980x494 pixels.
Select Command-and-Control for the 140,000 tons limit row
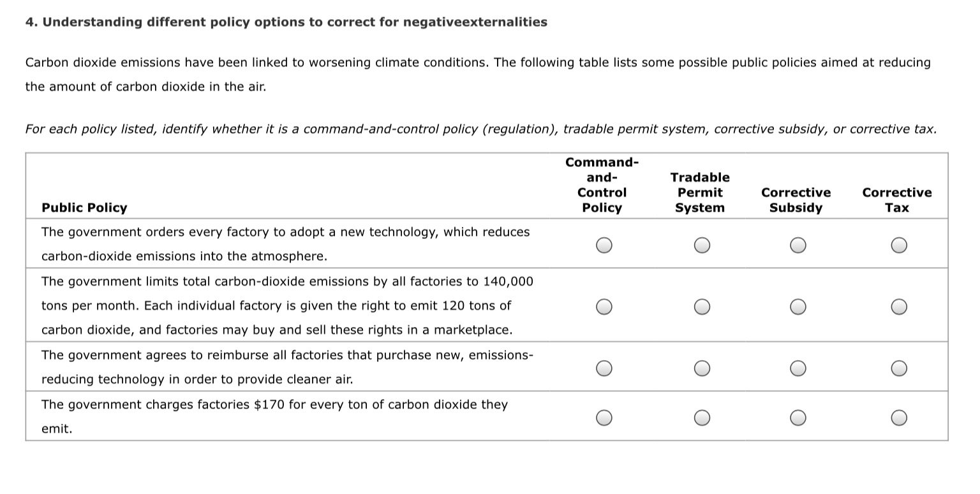click(x=605, y=307)
